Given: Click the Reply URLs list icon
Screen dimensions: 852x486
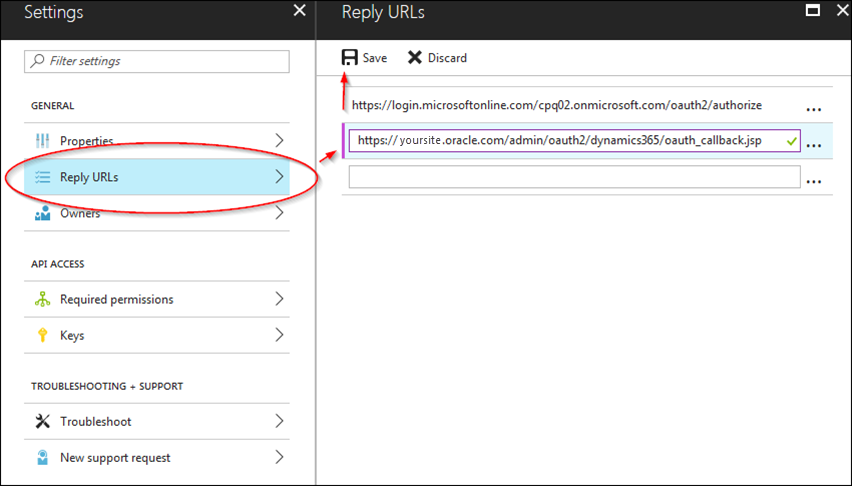Looking at the screenshot, I should (42, 177).
